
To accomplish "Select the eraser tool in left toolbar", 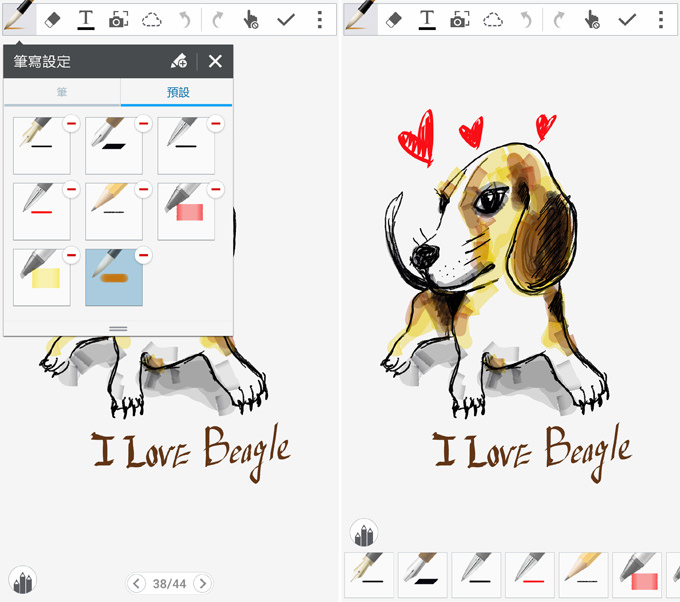I will click(53, 19).
